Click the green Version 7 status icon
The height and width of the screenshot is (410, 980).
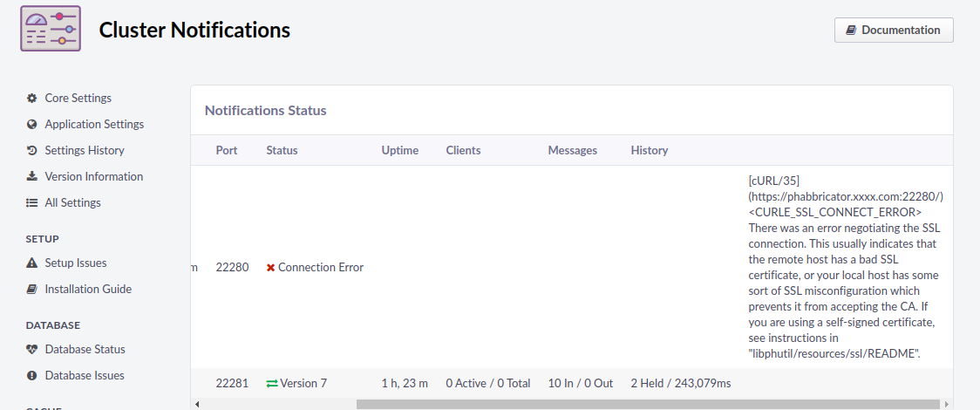click(271, 384)
